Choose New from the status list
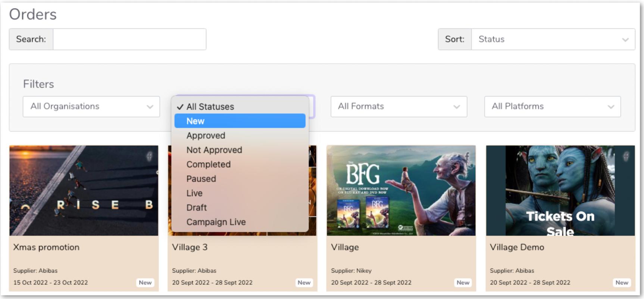Image resolution: width=644 pixels, height=299 pixels. (240, 121)
